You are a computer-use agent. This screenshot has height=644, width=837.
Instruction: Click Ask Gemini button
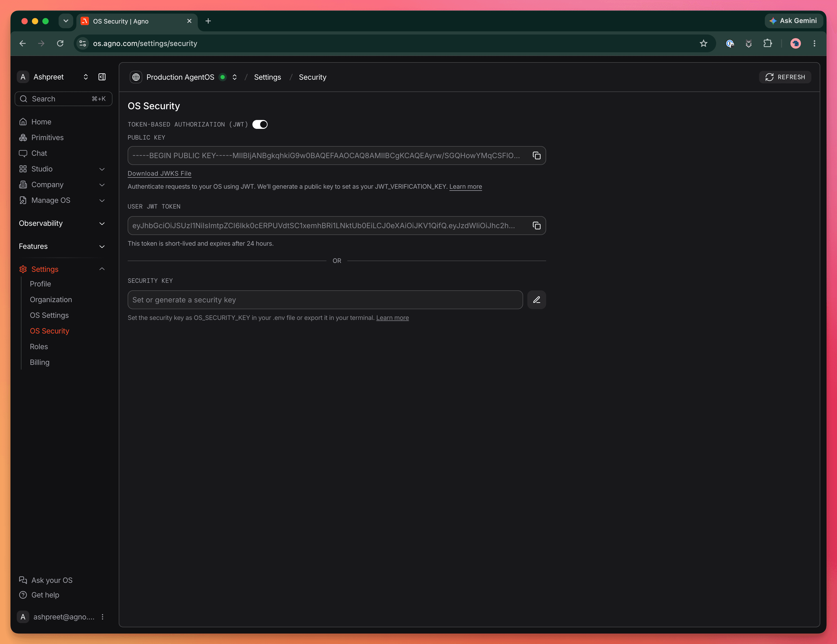pyautogui.click(x=793, y=21)
